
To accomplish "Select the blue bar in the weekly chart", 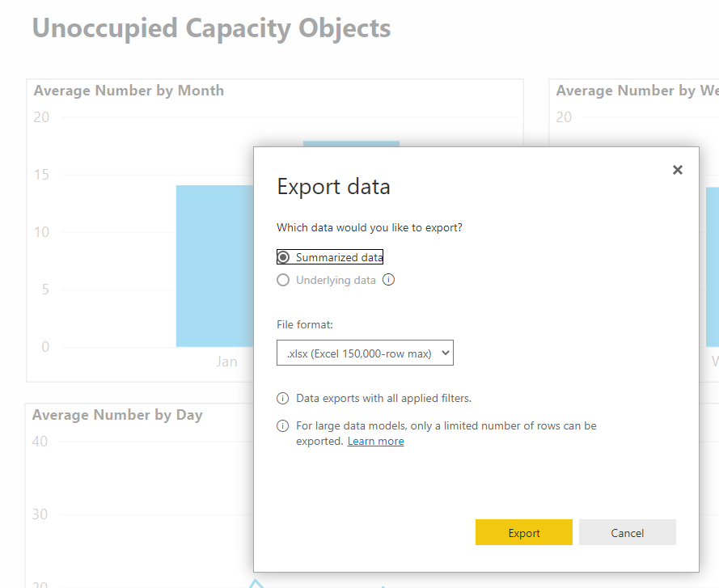I will pos(712,267).
